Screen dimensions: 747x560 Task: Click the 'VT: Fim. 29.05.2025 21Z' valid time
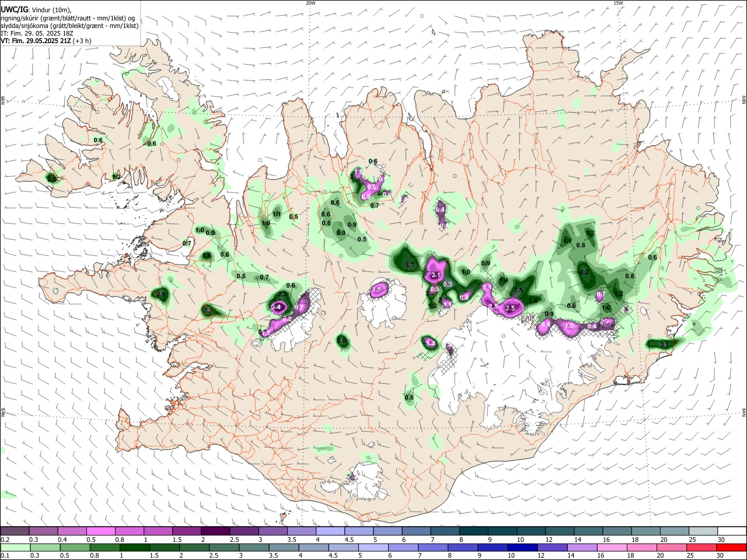(x=36, y=41)
